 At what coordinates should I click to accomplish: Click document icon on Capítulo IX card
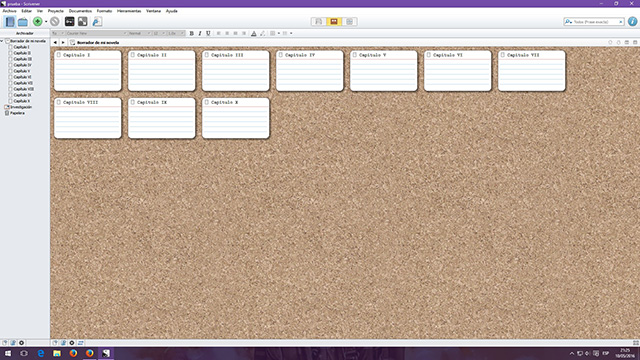click(133, 102)
